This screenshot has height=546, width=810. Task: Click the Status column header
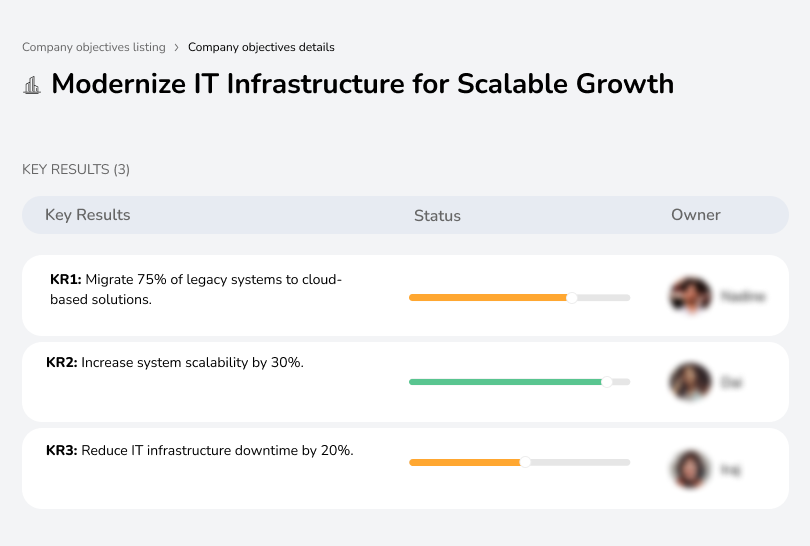[437, 215]
